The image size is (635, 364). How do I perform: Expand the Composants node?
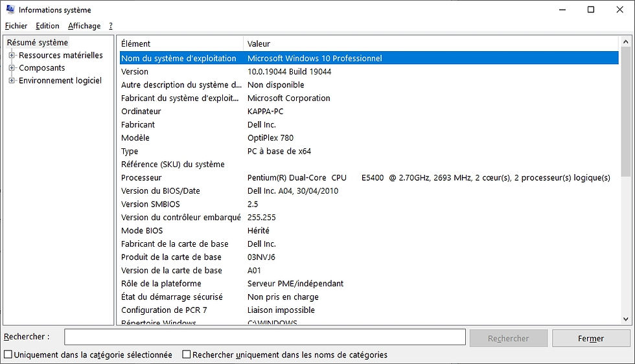(12, 68)
